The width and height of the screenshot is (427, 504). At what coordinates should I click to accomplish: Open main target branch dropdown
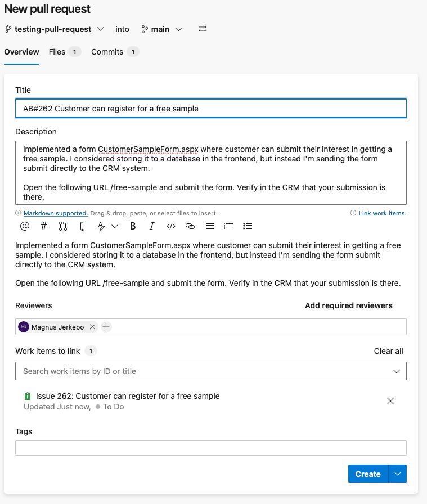(x=161, y=29)
